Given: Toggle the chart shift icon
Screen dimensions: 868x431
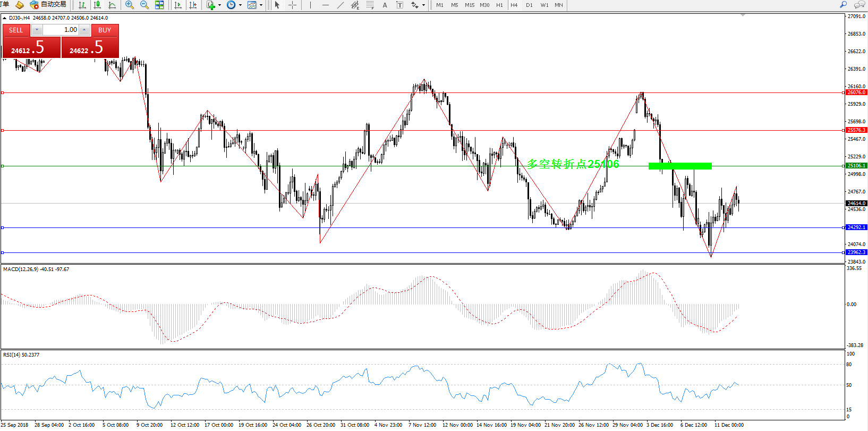Looking at the screenshot, I should [x=193, y=5].
